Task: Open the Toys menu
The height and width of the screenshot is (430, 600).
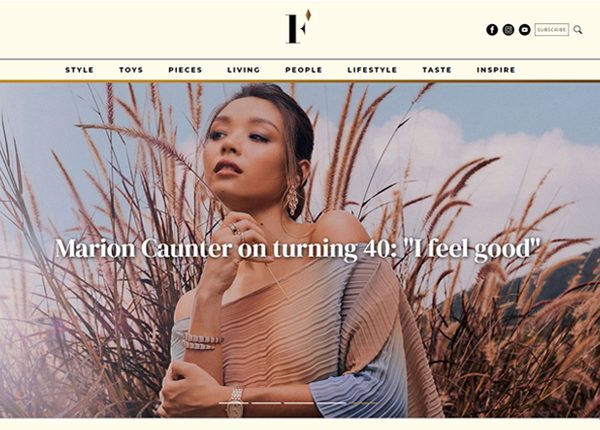Action: pyautogui.click(x=131, y=70)
